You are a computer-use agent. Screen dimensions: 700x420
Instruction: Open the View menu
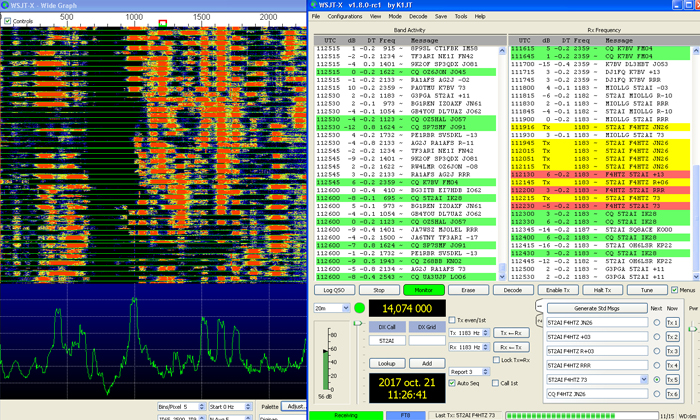[375, 17]
